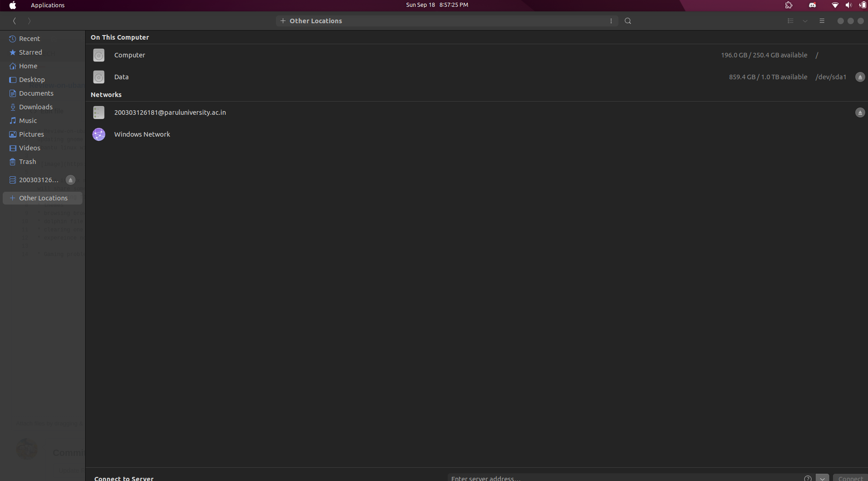This screenshot has width=868, height=481.
Task: Click the Windows Network globe icon
Action: (x=98, y=134)
